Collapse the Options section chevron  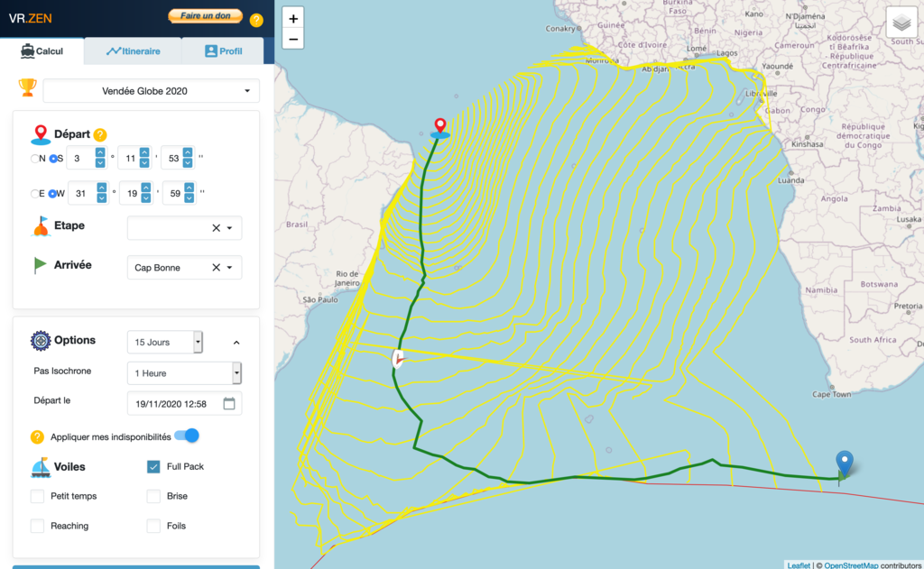pos(236,343)
